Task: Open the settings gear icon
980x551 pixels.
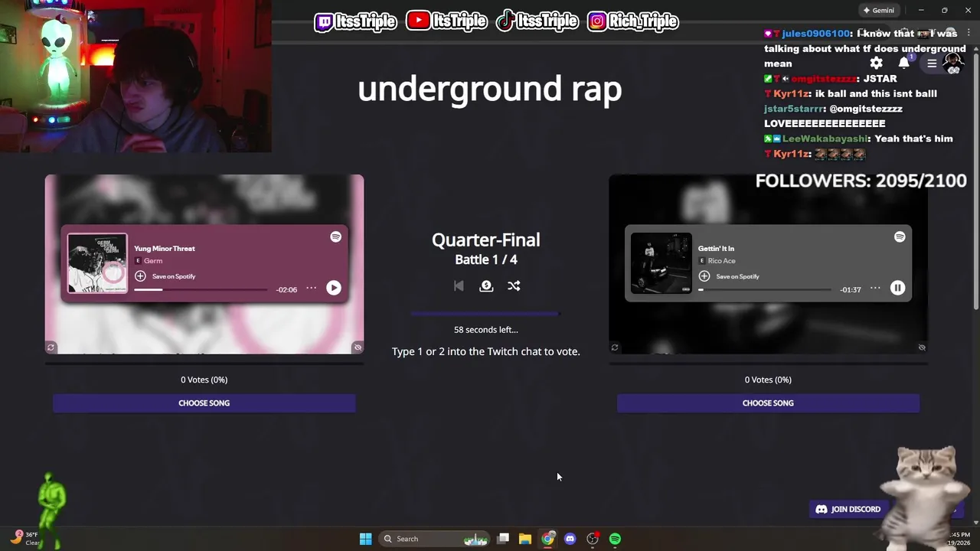Action: coord(876,63)
